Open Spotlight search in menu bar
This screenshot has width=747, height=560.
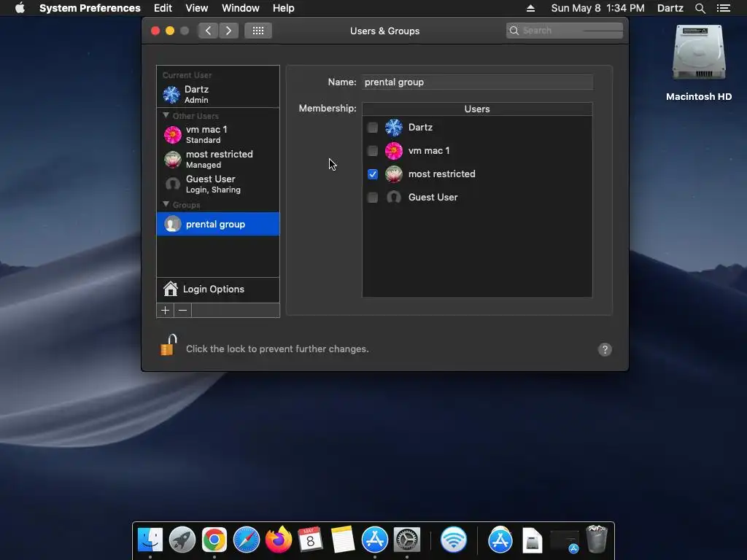click(x=700, y=8)
